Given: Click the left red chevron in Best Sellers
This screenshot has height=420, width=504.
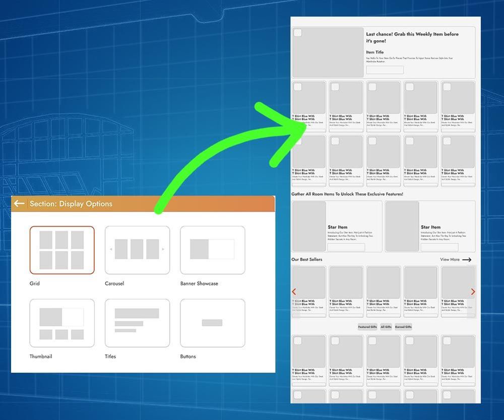Looking at the screenshot, I should click(x=294, y=292).
